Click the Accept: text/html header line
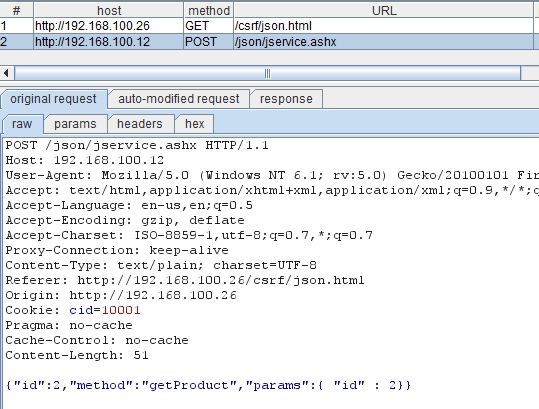Viewport: 539px width, 409px height. (272, 190)
